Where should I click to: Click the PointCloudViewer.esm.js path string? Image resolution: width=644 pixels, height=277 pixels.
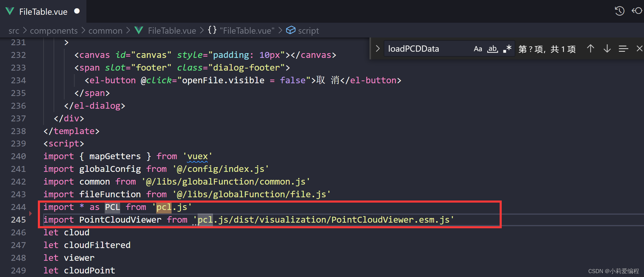click(324, 220)
